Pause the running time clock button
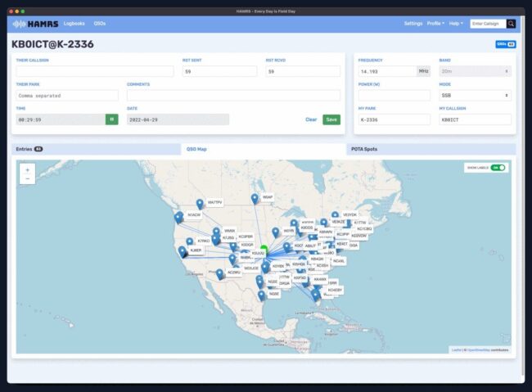The height and width of the screenshot is (392, 532). pyautogui.click(x=111, y=119)
